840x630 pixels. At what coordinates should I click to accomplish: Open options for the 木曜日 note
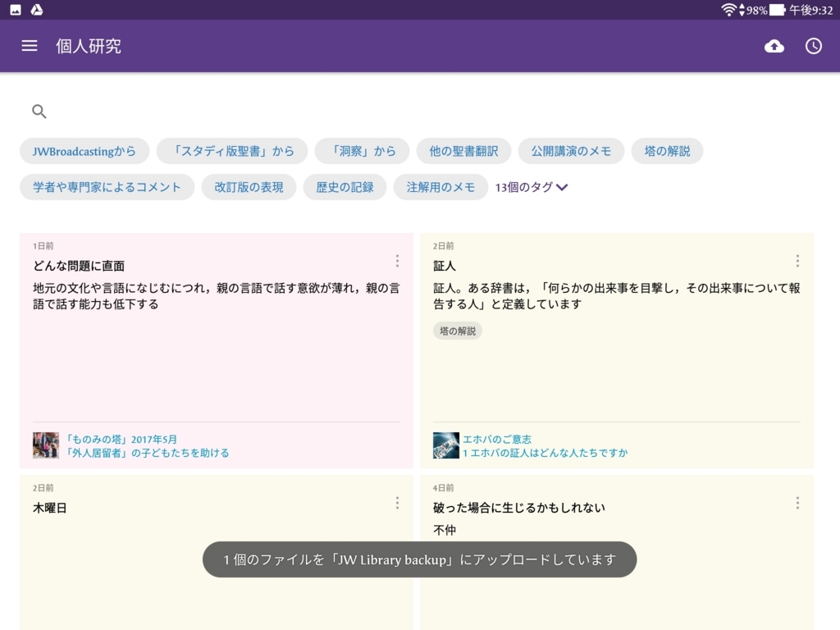click(397, 502)
